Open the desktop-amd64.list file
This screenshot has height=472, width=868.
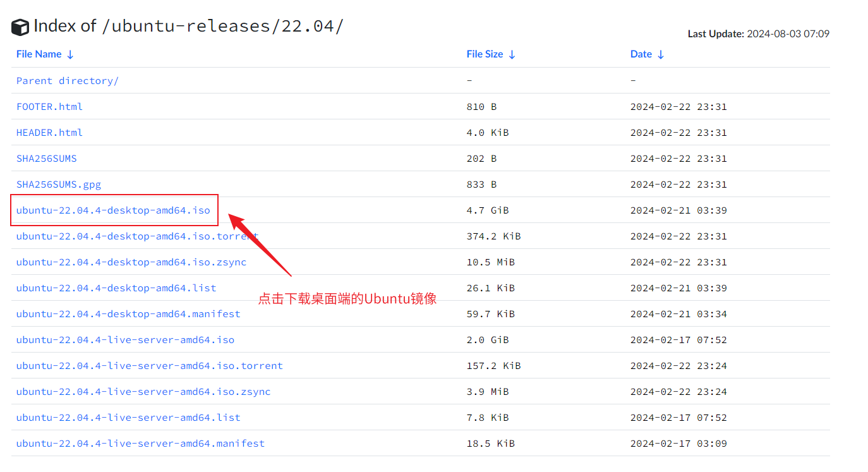(x=116, y=288)
